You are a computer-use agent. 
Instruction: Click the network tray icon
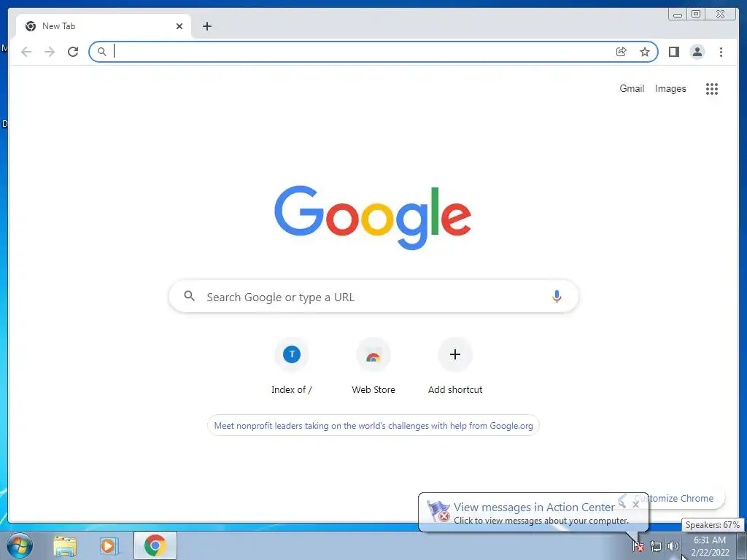pos(656,546)
